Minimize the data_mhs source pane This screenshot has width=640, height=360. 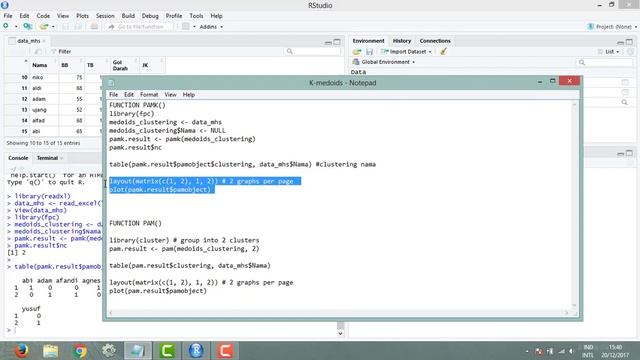tap(328, 42)
